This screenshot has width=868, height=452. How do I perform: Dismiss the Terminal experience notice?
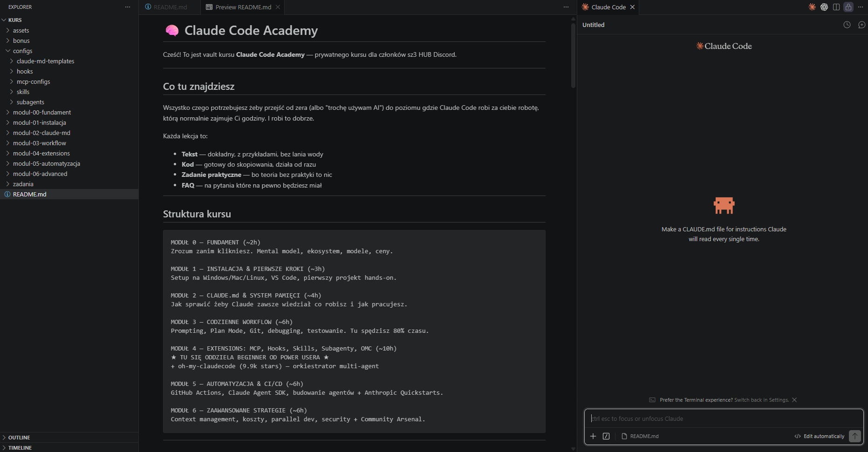point(794,400)
